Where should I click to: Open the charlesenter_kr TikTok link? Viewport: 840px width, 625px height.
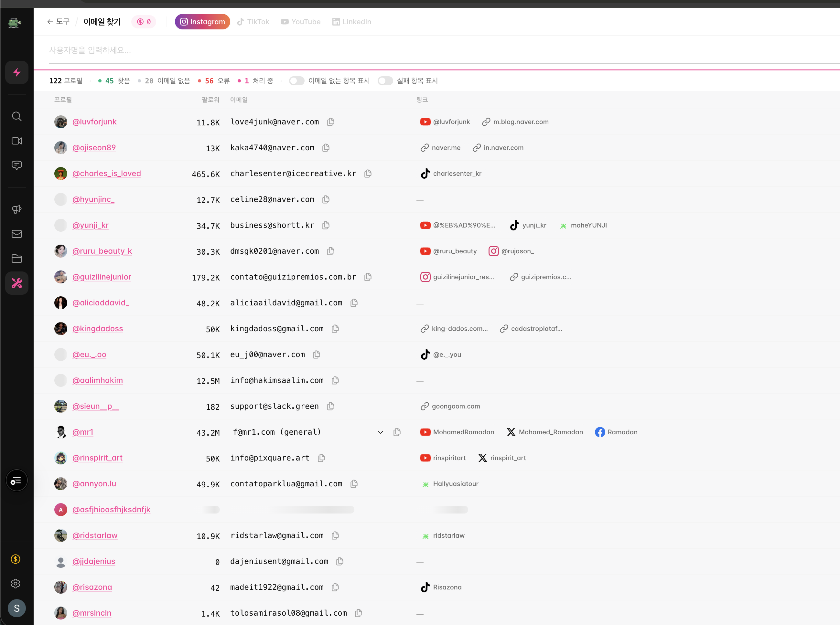(451, 173)
